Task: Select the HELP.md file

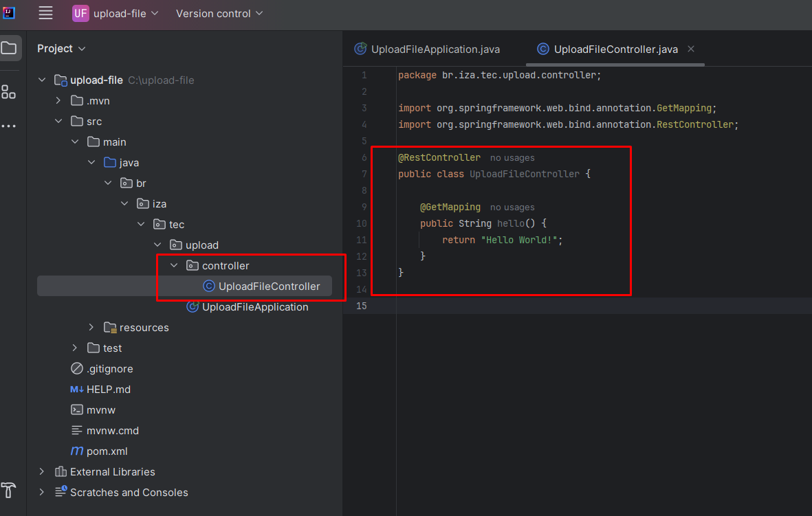Action: point(108,389)
